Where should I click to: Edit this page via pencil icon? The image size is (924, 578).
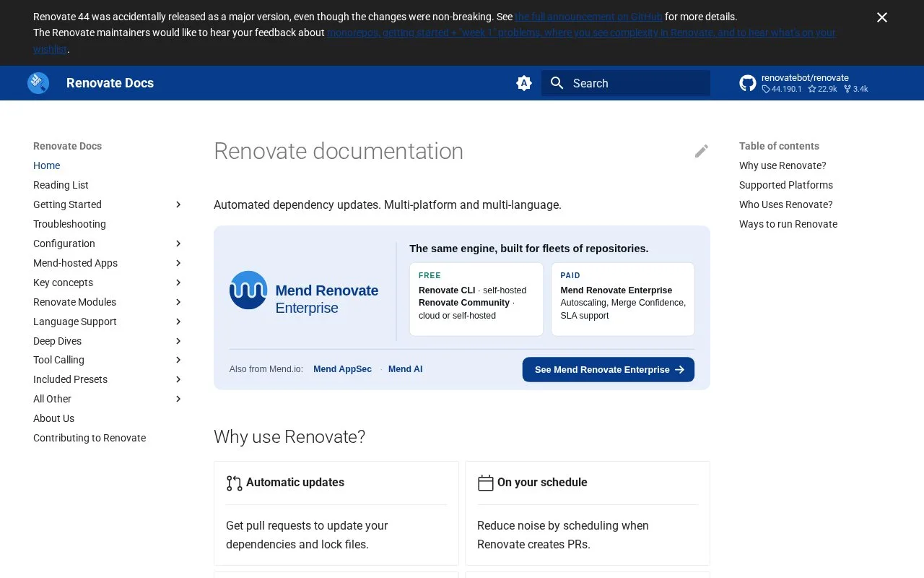point(702,151)
